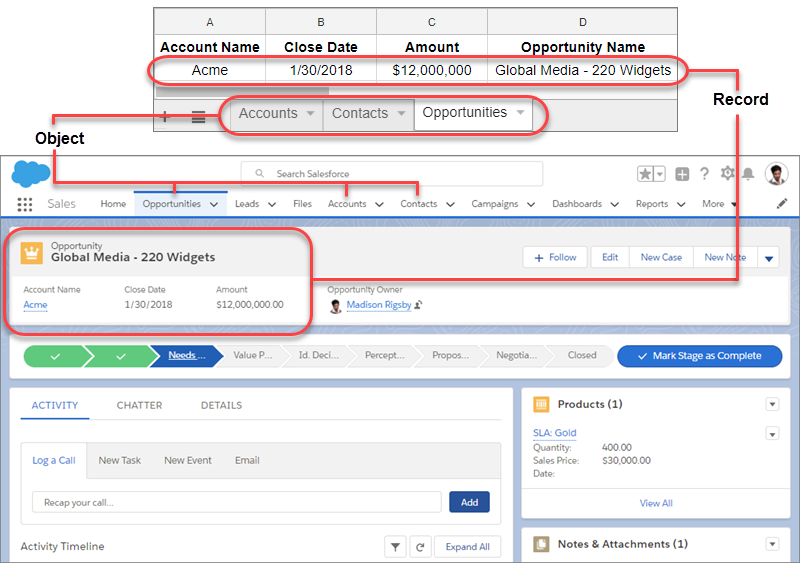Open the spreadsheet all sheets list icon
The width and height of the screenshot is (802, 563).
coord(198,117)
